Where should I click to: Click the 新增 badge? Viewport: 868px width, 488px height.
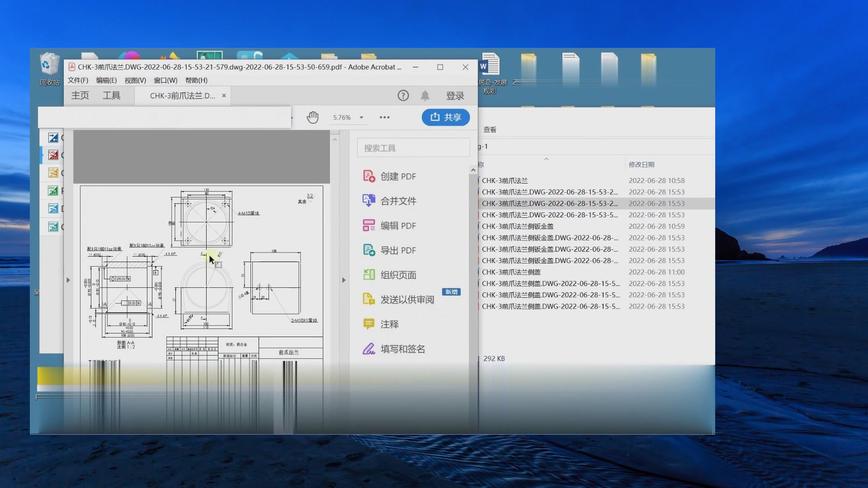click(x=451, y=292)
